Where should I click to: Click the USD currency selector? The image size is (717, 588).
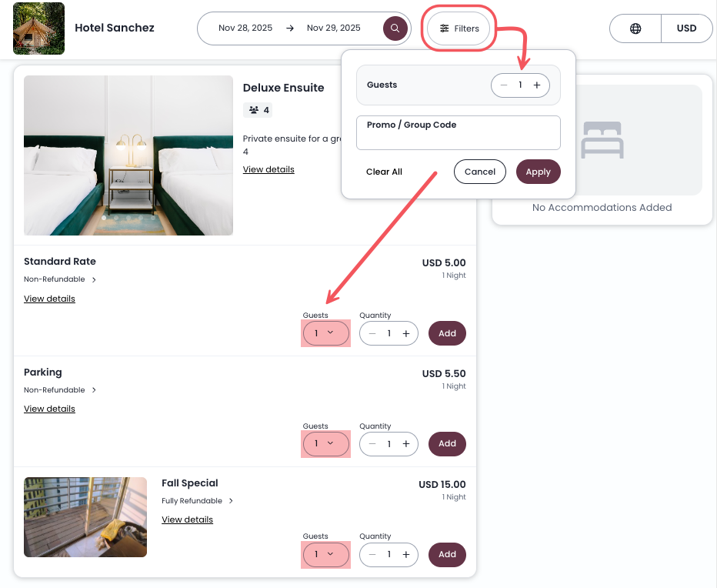click(x=686, y=28)
